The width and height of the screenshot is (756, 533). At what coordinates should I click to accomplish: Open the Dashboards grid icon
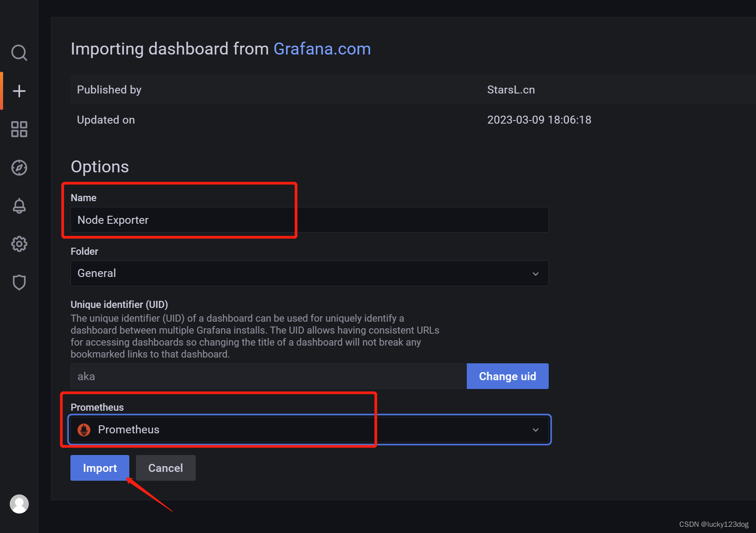pos(19,129)
